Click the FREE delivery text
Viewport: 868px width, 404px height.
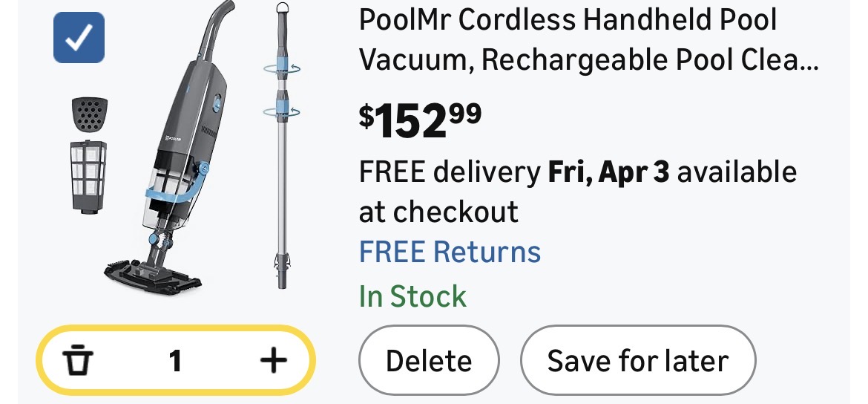pos(450,172)
